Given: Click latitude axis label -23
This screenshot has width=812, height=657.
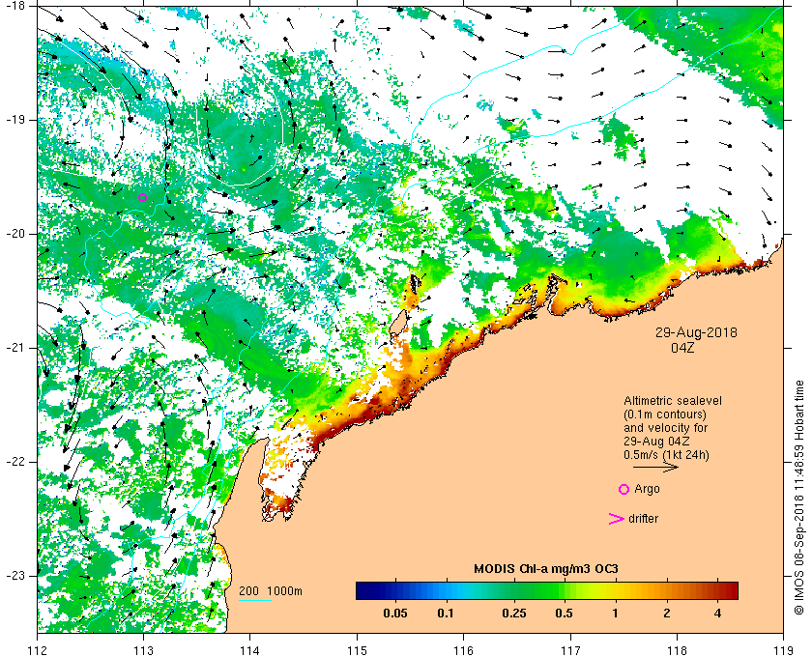Looking at the screenshot, I should [x=15, y=575].
